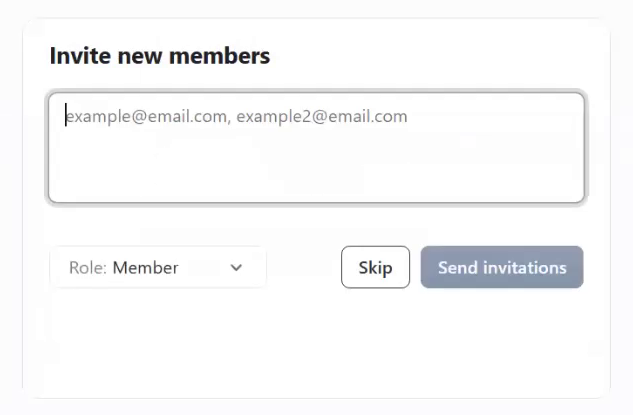Skip inviting members for now
This screenshot has width=633, height=415.
tap(375, 267)
